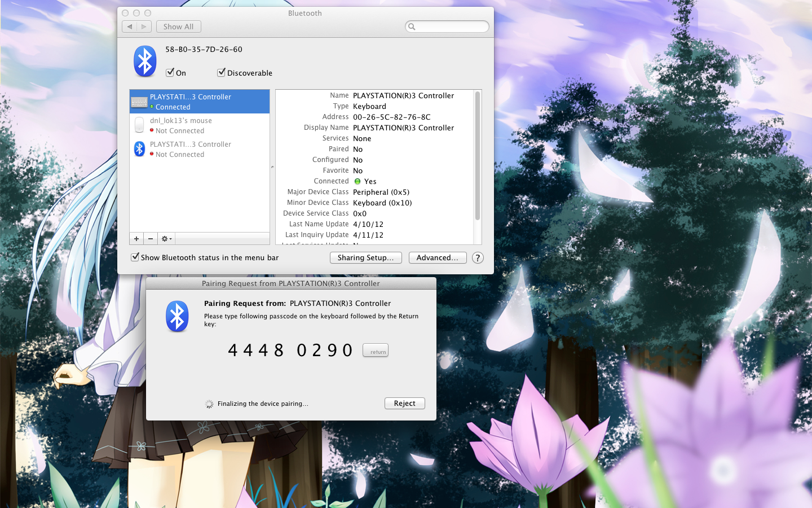
Task: Click the Finalizing the device pairing text
Action: coord(263,404)
